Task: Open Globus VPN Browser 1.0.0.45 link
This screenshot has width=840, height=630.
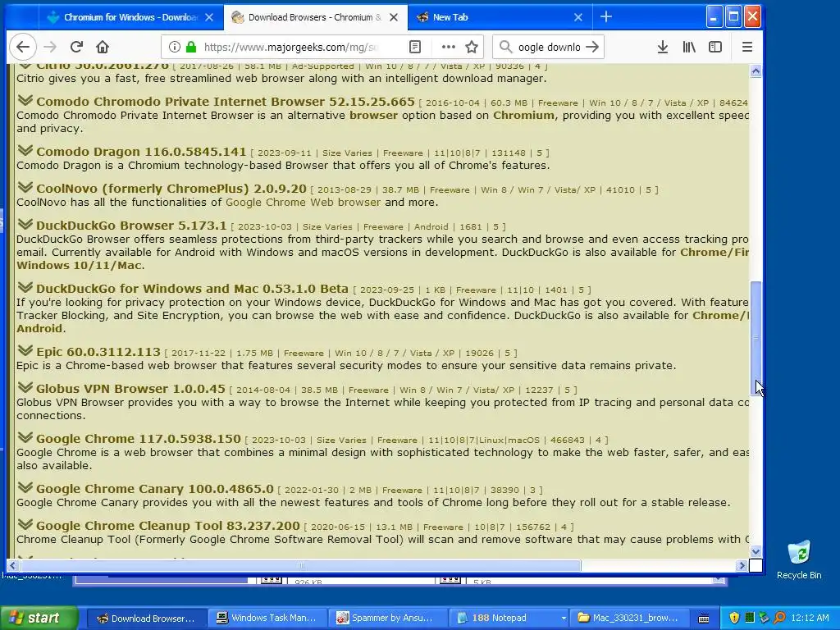Action: click(x=130, y=389)
